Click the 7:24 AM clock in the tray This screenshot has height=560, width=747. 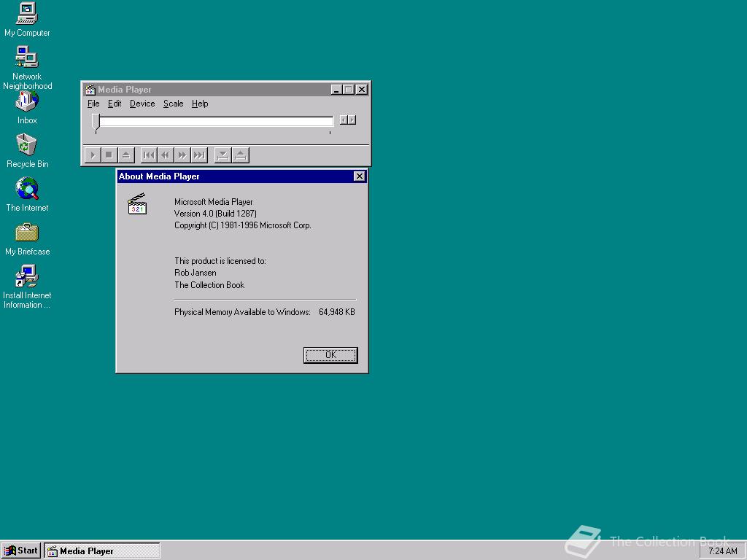tap(723, 551)
